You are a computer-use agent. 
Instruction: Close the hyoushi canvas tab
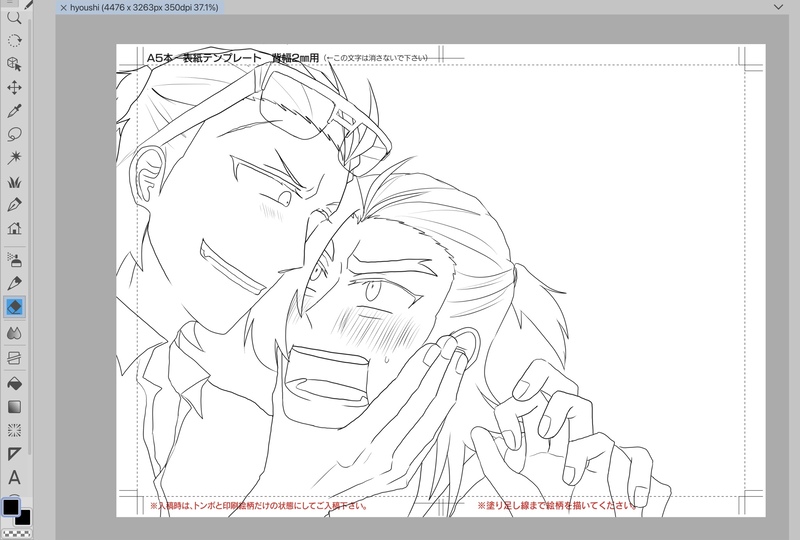pos(63,8)
